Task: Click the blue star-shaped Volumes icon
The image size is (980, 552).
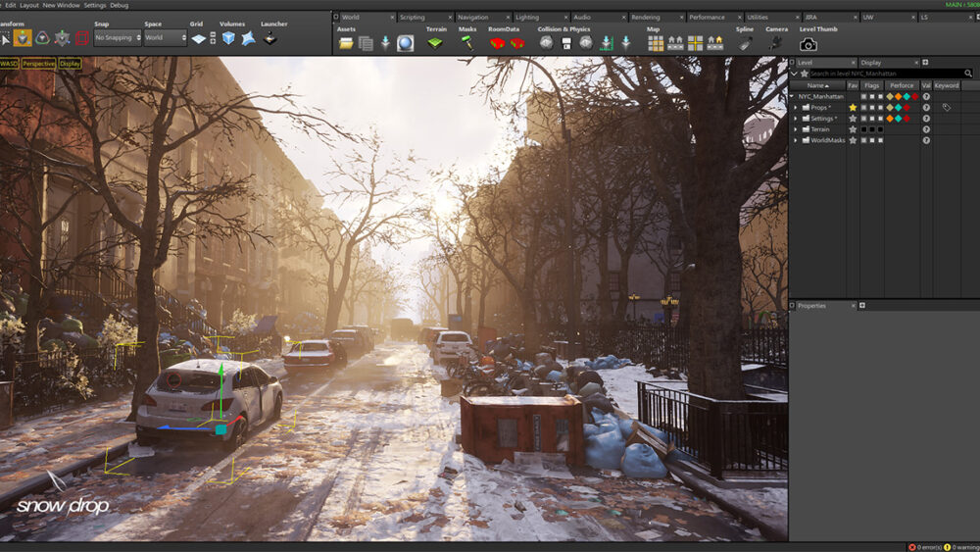Action: [x=248, y=39]
